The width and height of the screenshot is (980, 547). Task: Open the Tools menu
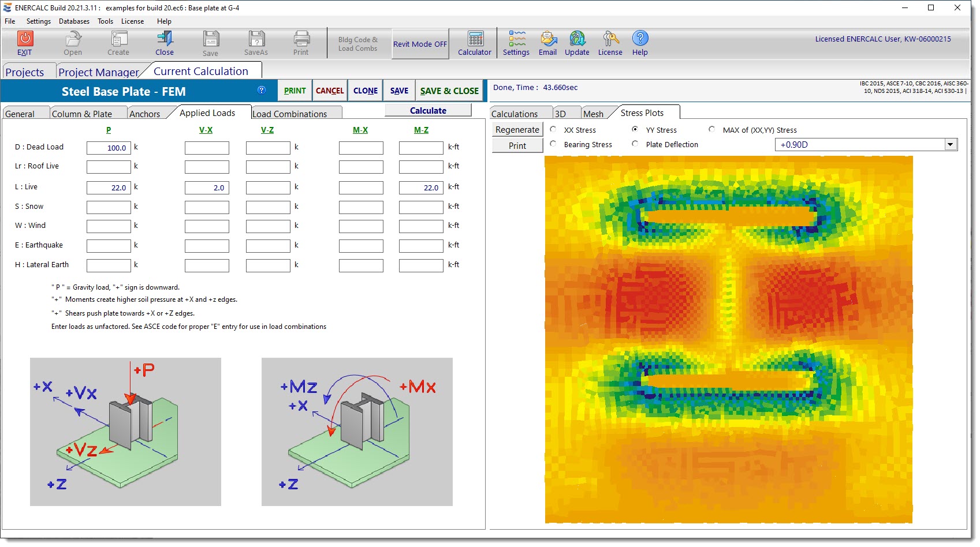(x=105, y=21)
